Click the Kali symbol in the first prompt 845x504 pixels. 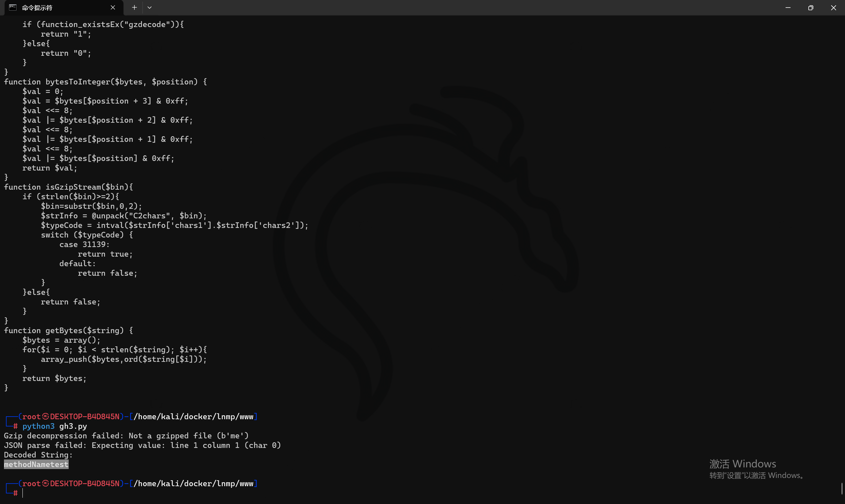[x=46, y=416]
